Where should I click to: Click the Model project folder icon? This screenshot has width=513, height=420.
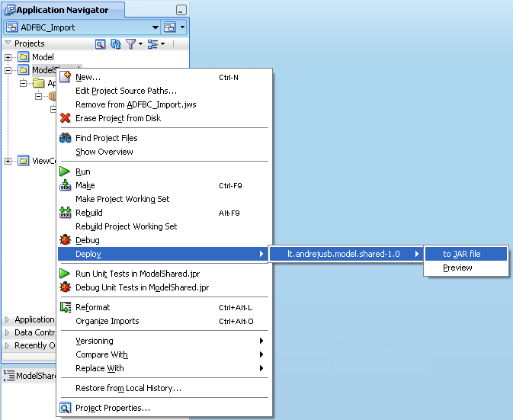click(x=23, y=57)
